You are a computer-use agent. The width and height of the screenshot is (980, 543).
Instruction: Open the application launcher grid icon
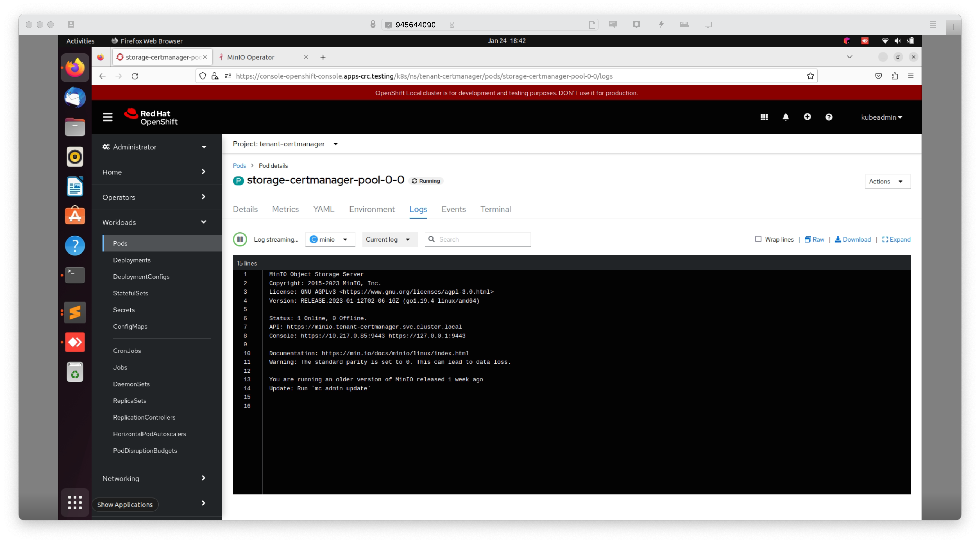pos(764,117)
